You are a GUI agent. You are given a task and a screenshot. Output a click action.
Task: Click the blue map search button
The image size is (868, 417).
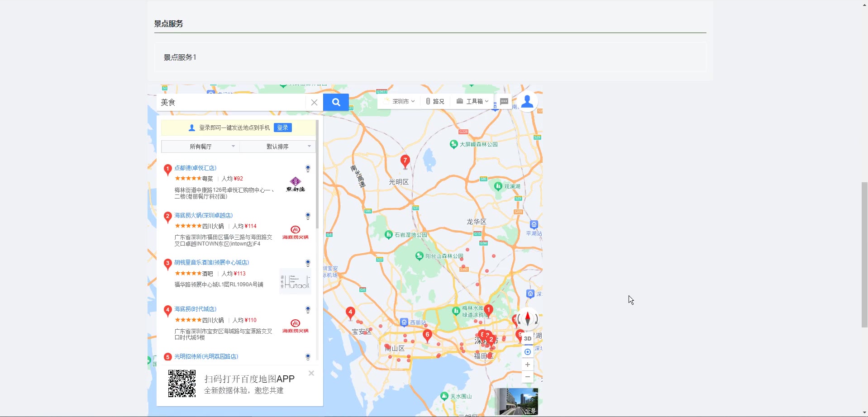(336, 102)
